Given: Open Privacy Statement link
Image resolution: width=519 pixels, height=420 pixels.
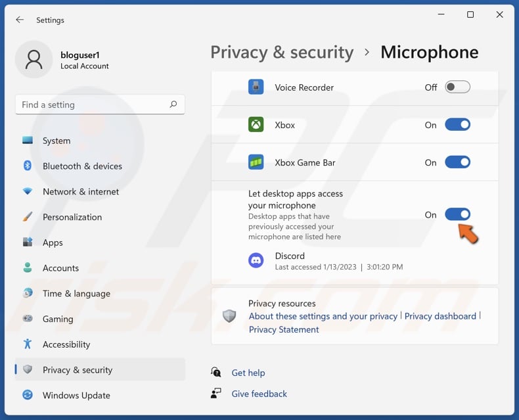Looking at the screenshot, I should coord(284,329).
